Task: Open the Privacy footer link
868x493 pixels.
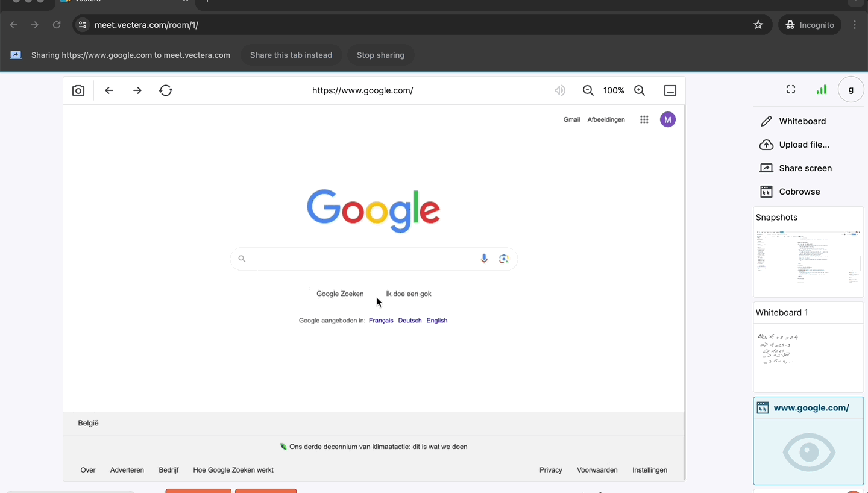Action: [551, 470]
